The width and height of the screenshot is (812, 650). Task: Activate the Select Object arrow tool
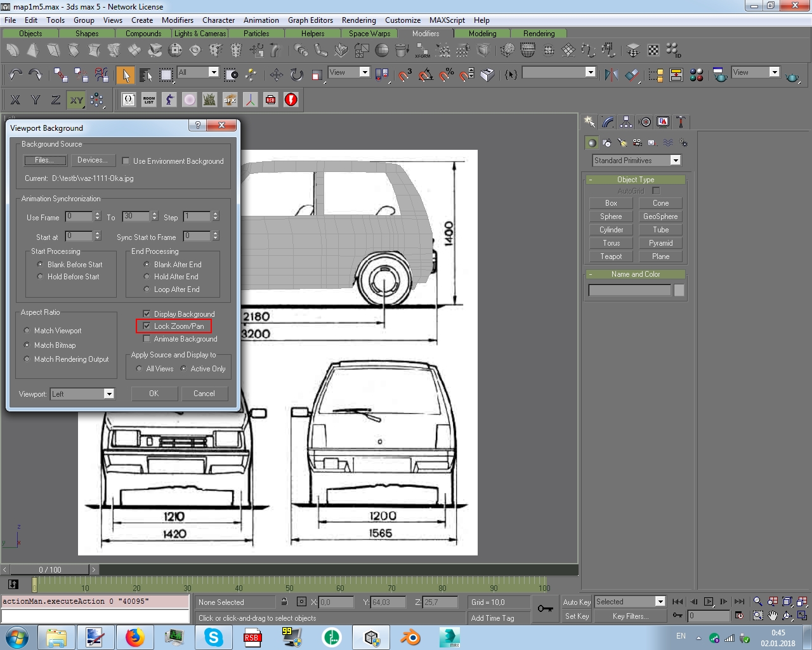(125, 76)
